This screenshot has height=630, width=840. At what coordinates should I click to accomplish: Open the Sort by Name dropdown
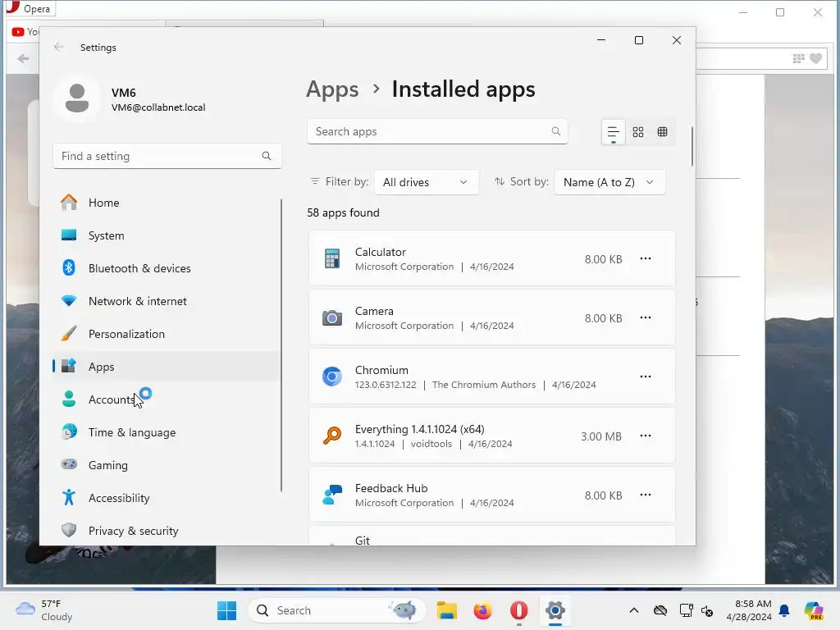[609, 182]
